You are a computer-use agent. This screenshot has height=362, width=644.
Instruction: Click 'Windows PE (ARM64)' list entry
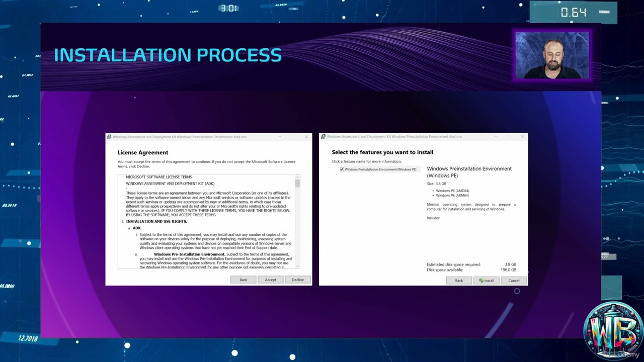tap(452, 196)
